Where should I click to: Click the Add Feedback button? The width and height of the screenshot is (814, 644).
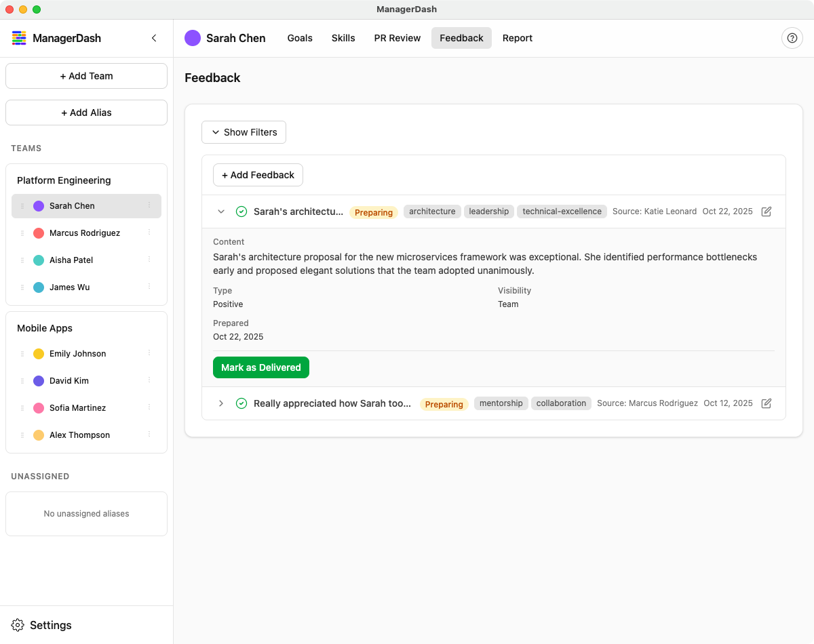point(258,175)
